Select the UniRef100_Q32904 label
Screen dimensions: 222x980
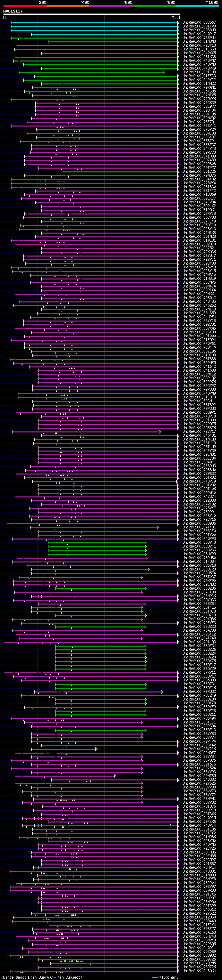pyautogui.click(x=199, y=883)
